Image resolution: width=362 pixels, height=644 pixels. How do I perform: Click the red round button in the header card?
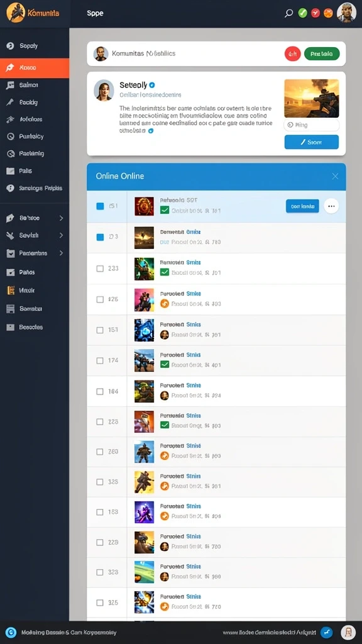click(x=293, y=54)
